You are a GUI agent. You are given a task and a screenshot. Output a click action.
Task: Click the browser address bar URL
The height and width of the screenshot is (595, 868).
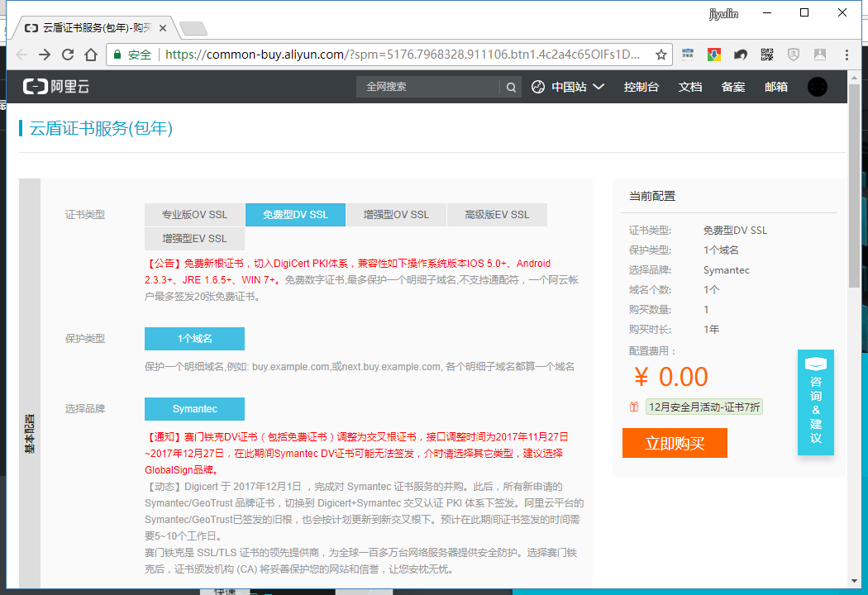click(403, 55)
